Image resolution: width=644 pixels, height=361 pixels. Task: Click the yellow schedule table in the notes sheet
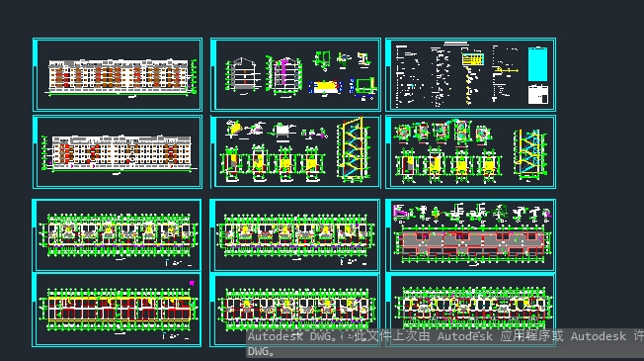(x=473, y=58)
